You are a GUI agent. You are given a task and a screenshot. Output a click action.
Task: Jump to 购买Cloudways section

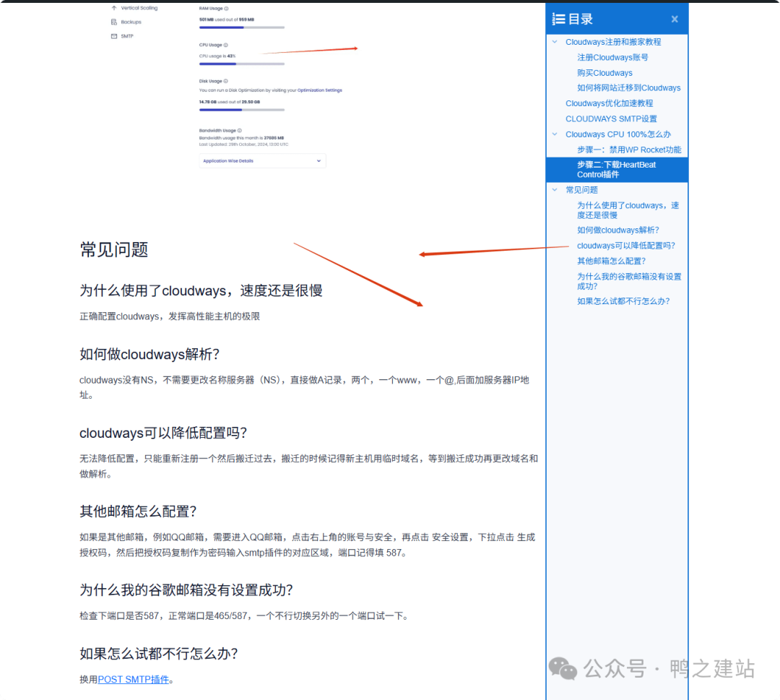click(604, 73)
